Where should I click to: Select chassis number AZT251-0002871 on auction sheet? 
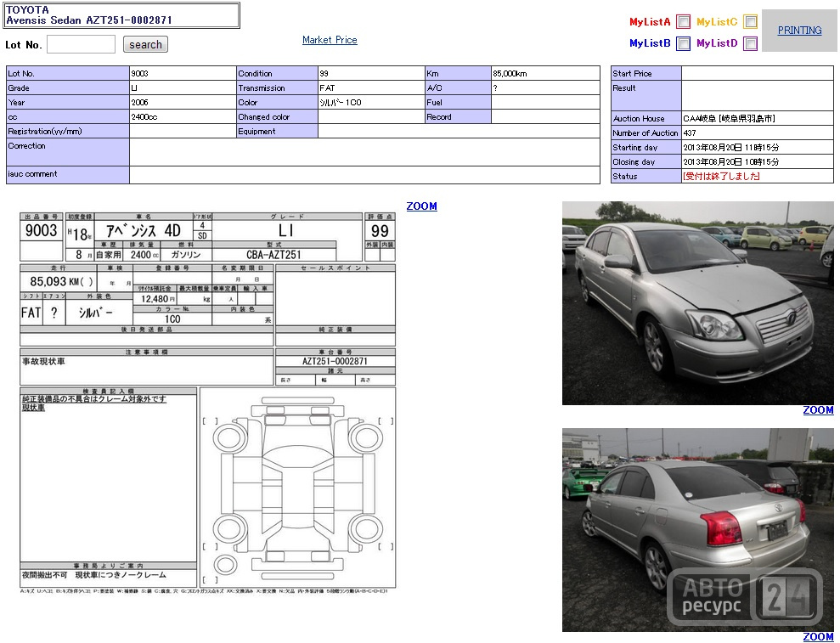pyautogui.click(x=335, y=362)
